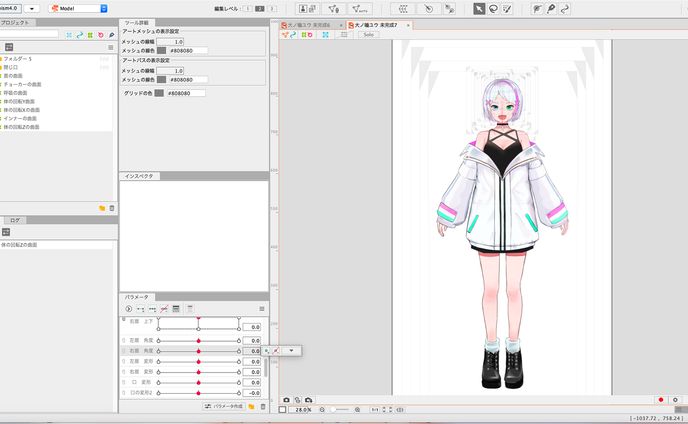Image resolution: width=688 pixels, height=424 pixels.
Task: Click the アートメッシュ mesh line width field
Action: tap(170, 42)
